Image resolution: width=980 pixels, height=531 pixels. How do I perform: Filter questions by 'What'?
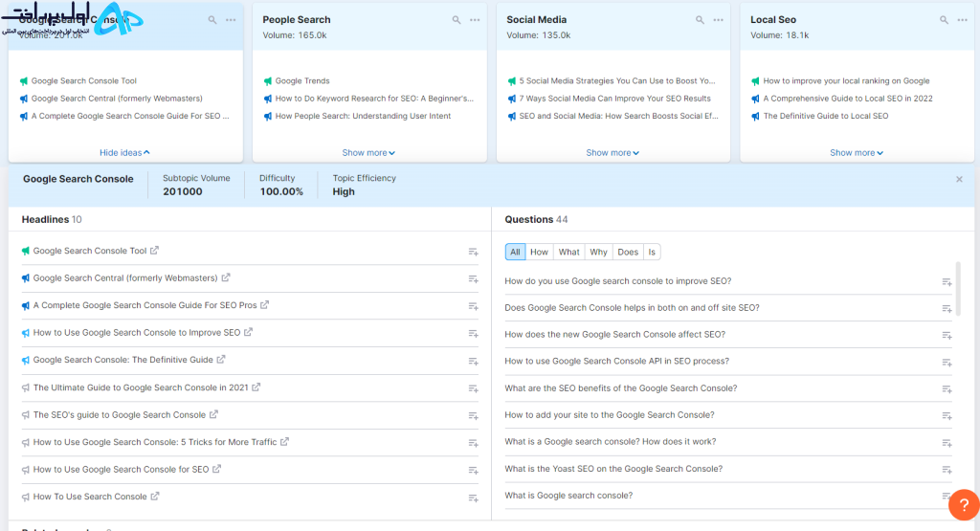click(568, 252)
